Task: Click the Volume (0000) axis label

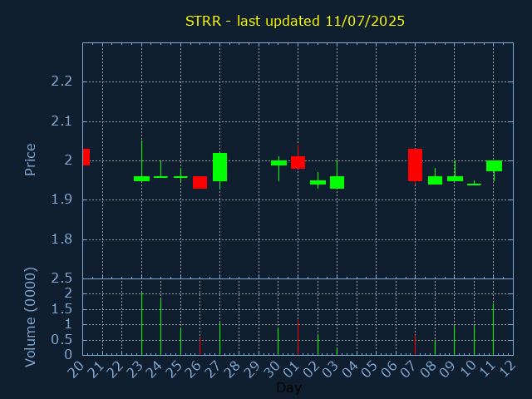Action: (30, 318)
